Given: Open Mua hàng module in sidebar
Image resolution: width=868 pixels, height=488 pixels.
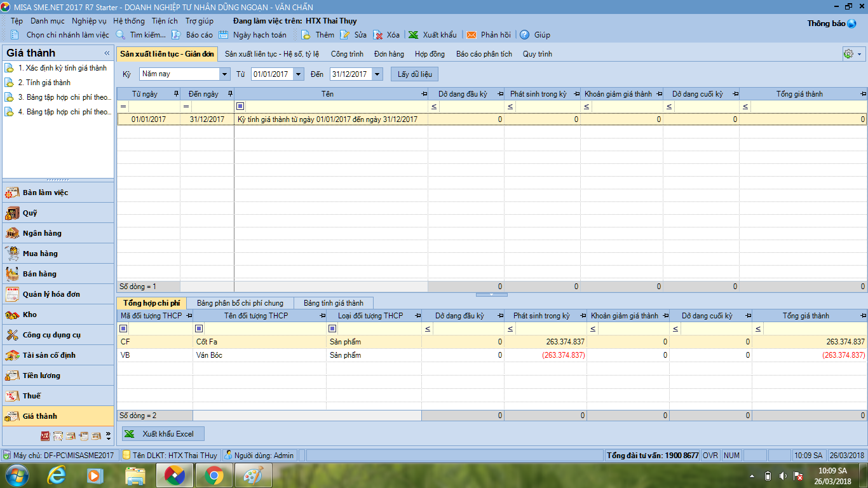Looking at the screenshot, I should tap(58, 254).
